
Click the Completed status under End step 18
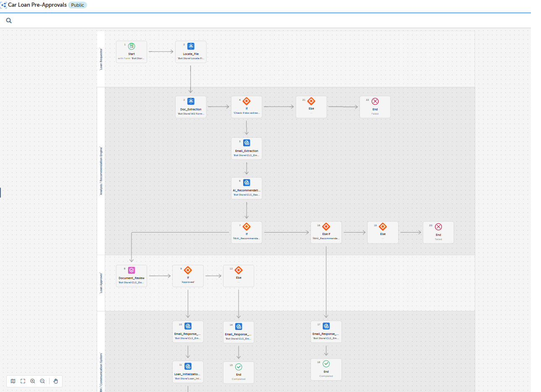[326, 376]
